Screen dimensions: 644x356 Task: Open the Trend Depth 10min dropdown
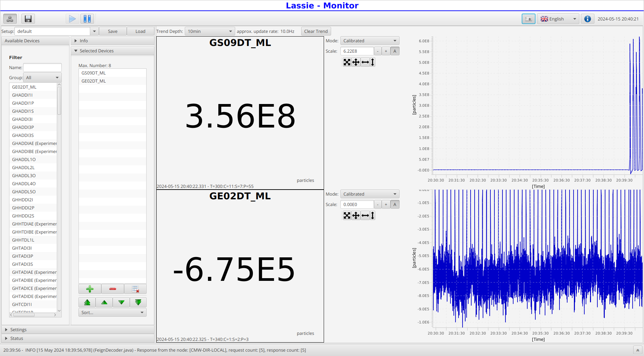click(x=210, y=31)
